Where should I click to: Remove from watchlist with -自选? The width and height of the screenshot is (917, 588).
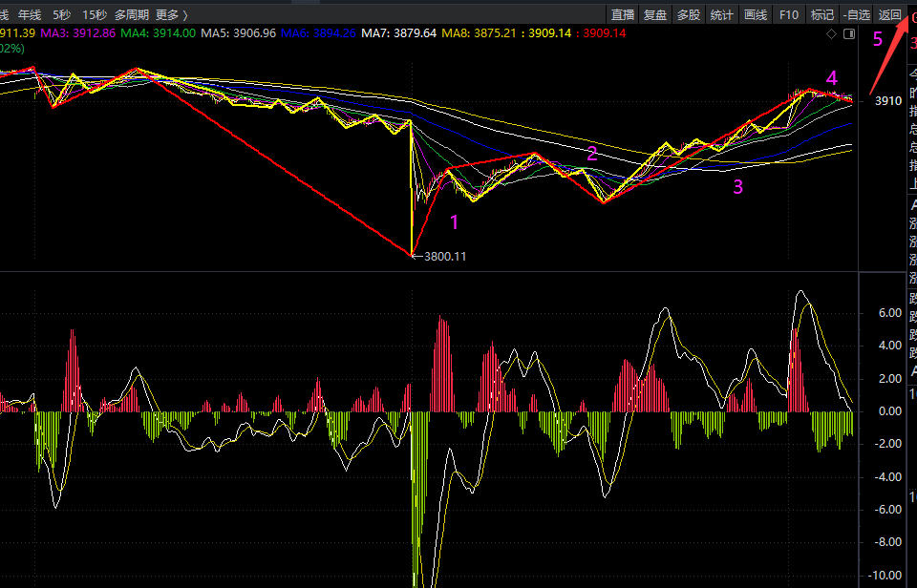coord(856,15)
